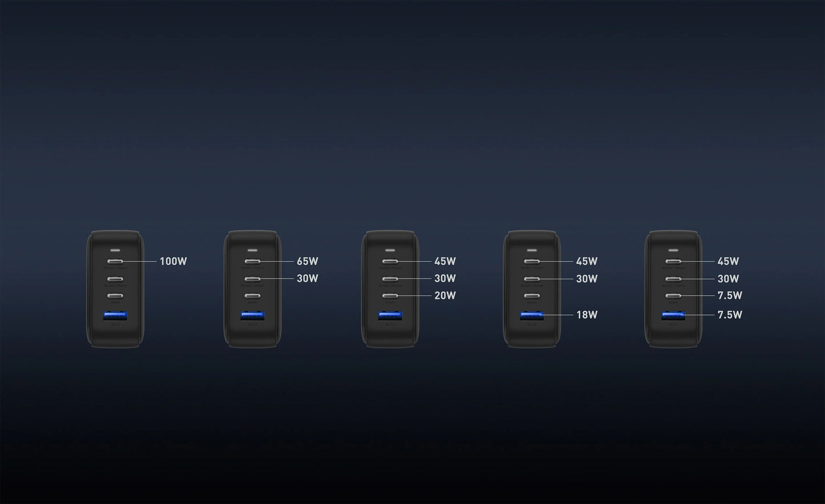This screenshot has width=825, height=504.
Task: Click the LED indicator on first charger
Action: [115, 250]
